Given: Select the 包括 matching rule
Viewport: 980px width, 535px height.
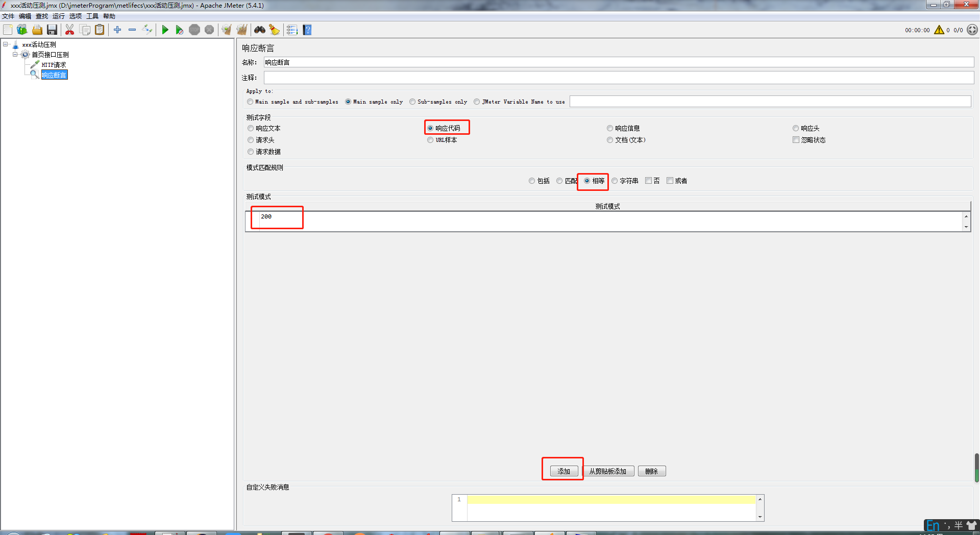Looking at the screenshot, I should coord(539,181).
